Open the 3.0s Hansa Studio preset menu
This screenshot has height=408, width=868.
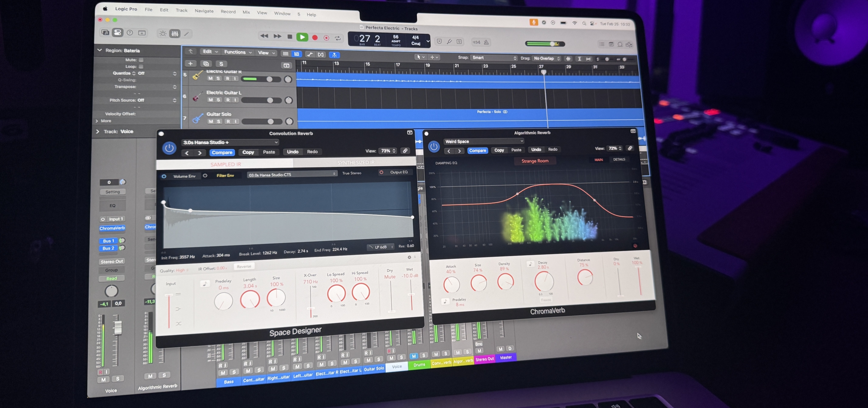click(229, 142)
